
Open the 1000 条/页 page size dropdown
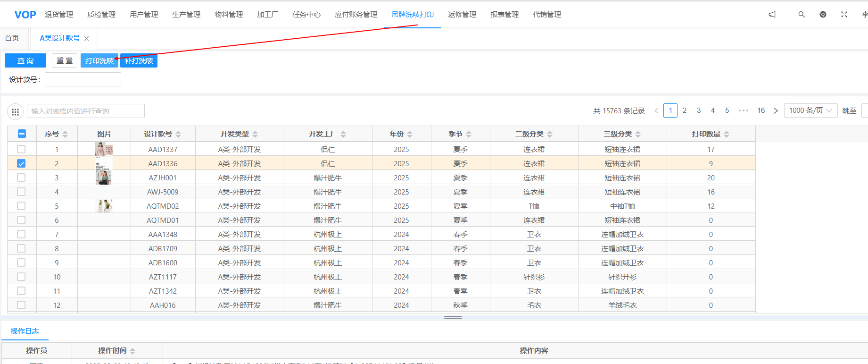pos(810,110)
